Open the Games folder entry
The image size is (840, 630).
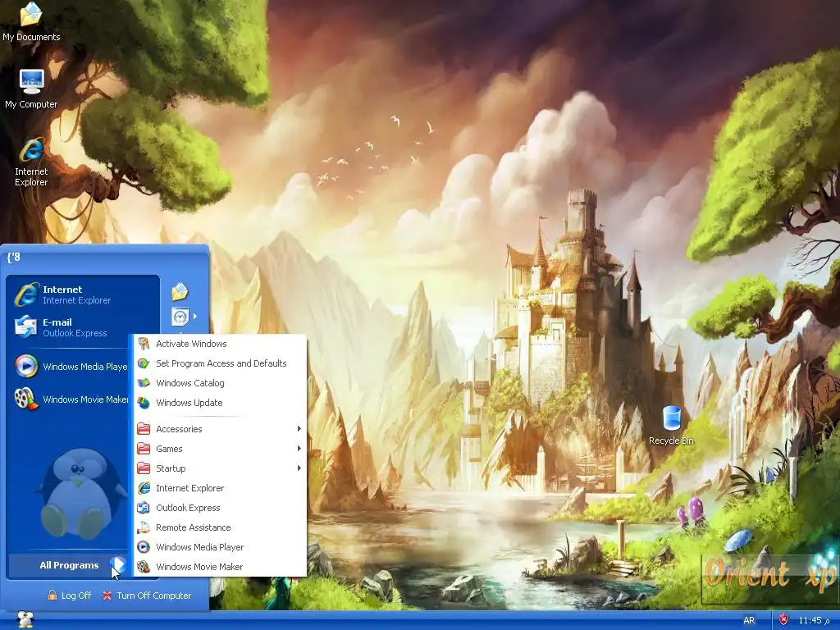coord(220,449)
